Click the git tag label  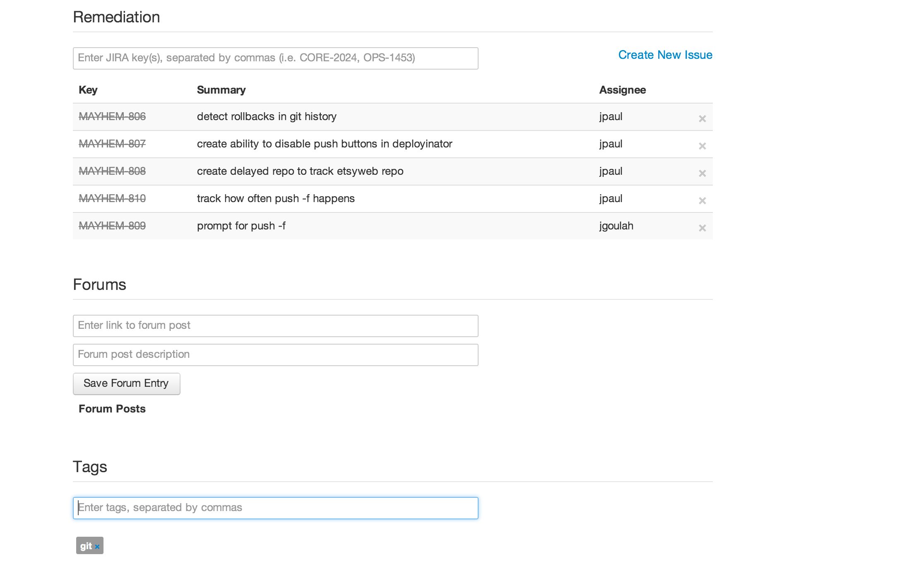pyautogui.click(x=86, y=546)
